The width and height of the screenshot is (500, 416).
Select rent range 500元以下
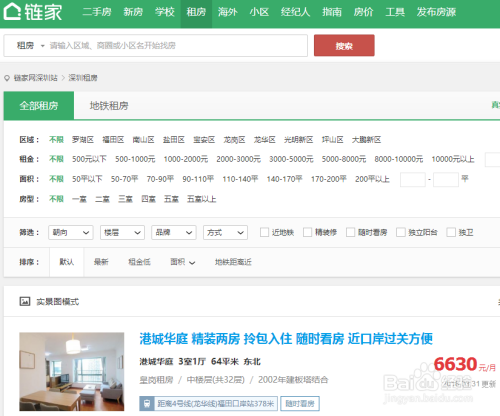tap(89, 159)
